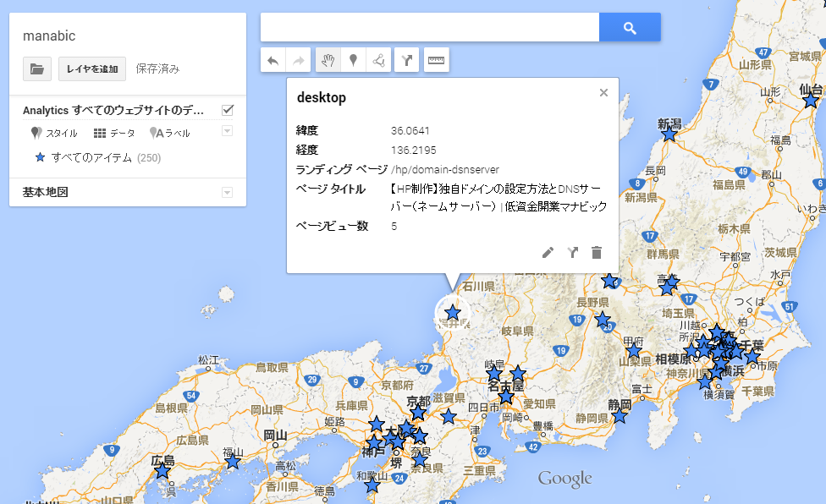Click the redo arrow icon
Image resolution: width=826 pixels, height=504 pixels.
click(299, 61)
